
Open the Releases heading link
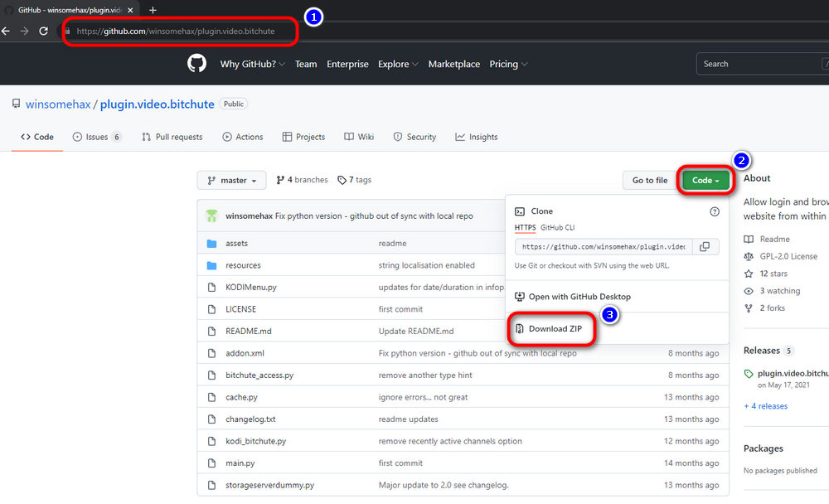(x=761, y=351)
